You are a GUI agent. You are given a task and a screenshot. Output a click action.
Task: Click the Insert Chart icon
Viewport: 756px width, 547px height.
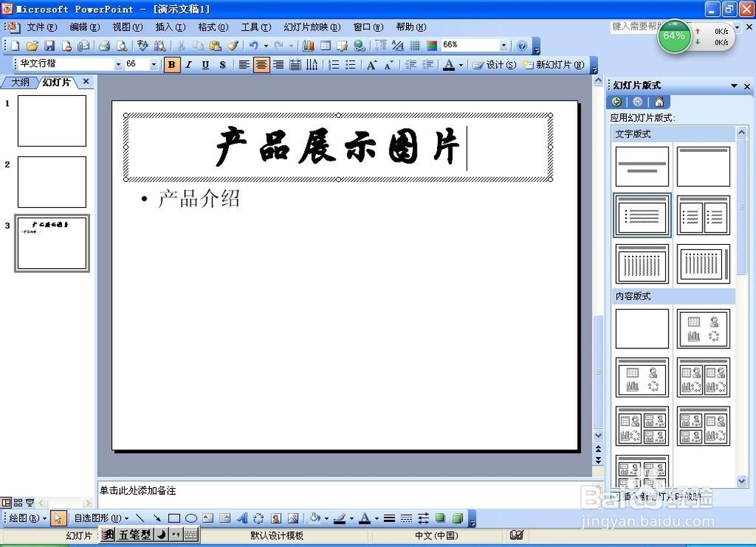pyautogui.click(x=308, y=45)
